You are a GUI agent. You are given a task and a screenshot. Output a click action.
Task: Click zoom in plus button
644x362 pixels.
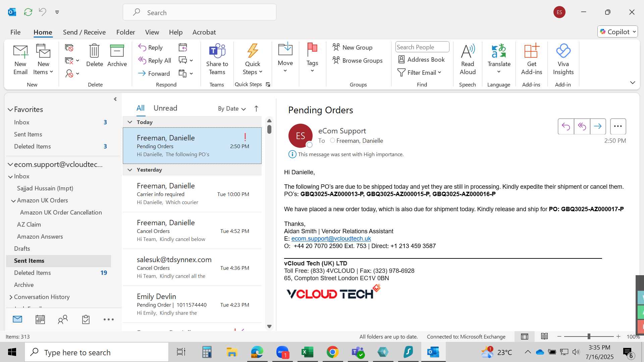tap(618, 337)
